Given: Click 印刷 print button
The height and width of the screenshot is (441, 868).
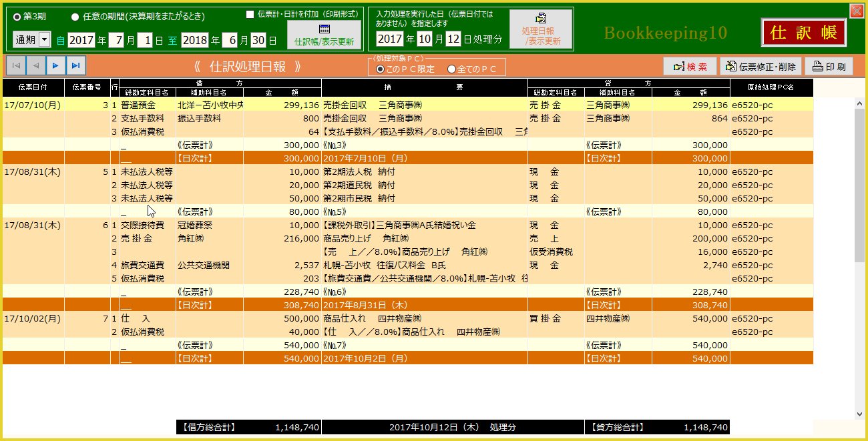Looking at the screenshot, I should pyautogui.click(x=829, y=66).
